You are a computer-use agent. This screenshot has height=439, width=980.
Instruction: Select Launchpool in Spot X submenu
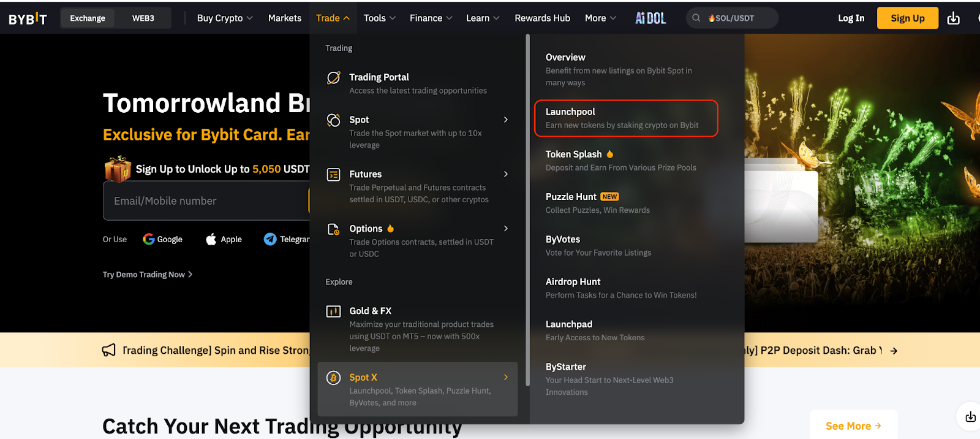pos(626,118)
